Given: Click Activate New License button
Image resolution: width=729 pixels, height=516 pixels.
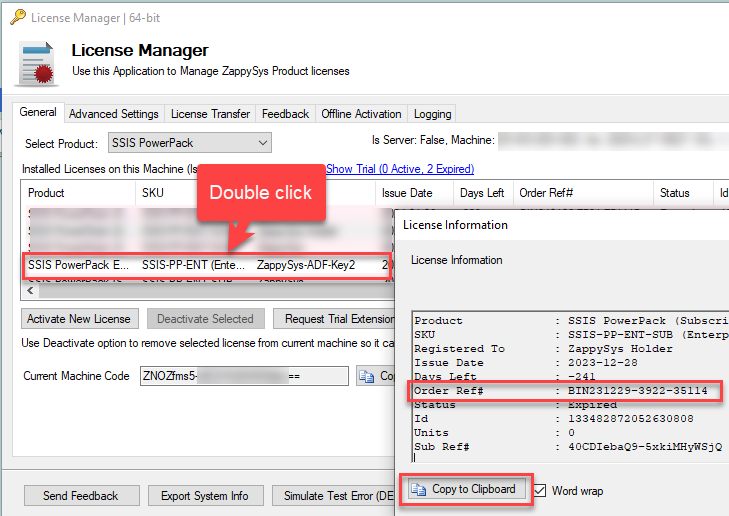Looking at the screenshot, I should point(80,319).
